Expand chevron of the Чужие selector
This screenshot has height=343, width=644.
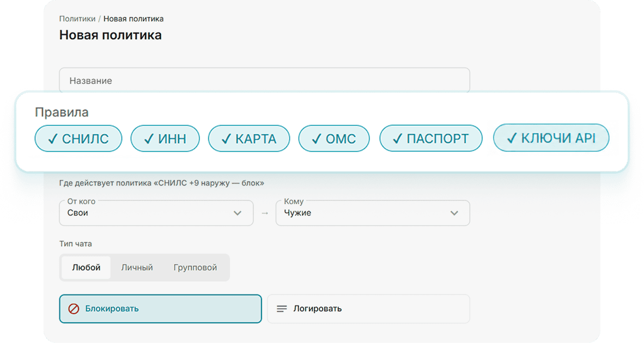pyautogui.click(x=454, y=213)
